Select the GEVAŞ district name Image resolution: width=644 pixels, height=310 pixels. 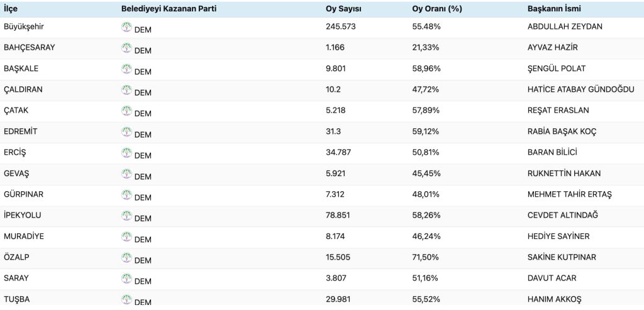coord(16,173)
